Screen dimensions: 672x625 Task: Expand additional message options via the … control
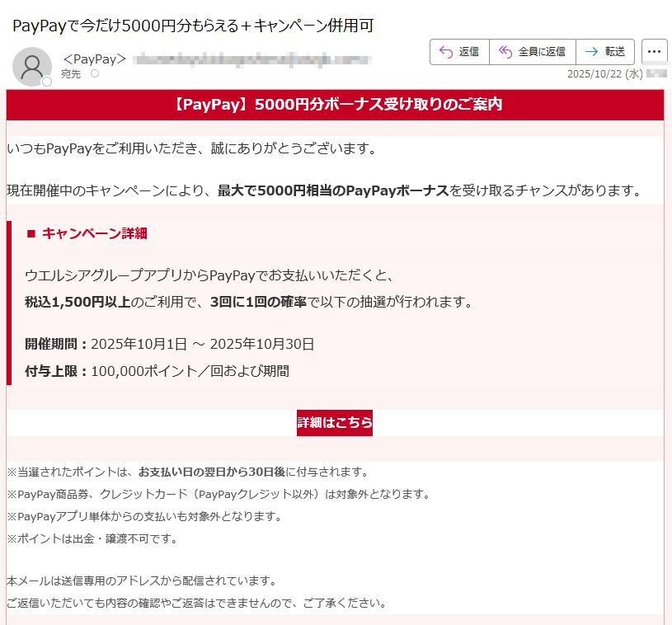(x=654, y=51)
